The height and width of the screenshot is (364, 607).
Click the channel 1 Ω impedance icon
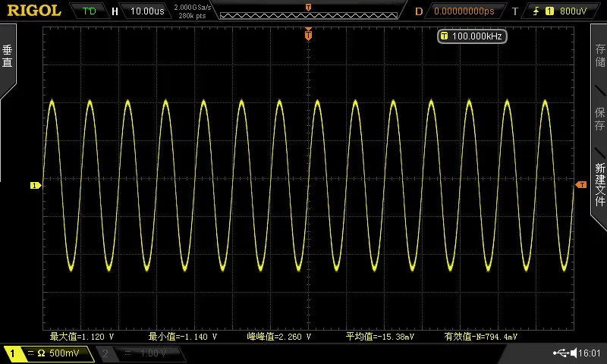pos(41,353)
